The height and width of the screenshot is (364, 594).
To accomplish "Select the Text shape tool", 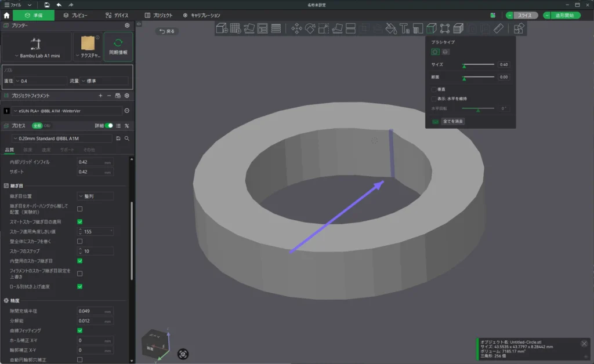I will coord(404,28).
